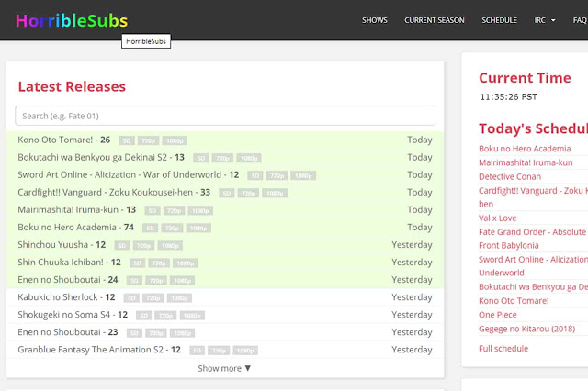The height and width of the screenshot is (391, 588).
Task: Open Shinchou Yuusha - 12 release row
Action: pos(225,245)
